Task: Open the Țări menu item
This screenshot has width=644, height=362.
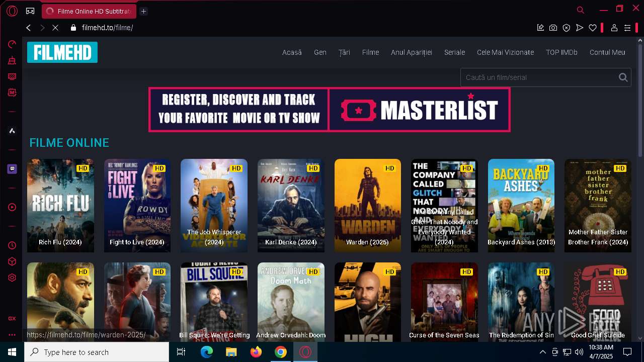Action: click(x=344, y=52)
